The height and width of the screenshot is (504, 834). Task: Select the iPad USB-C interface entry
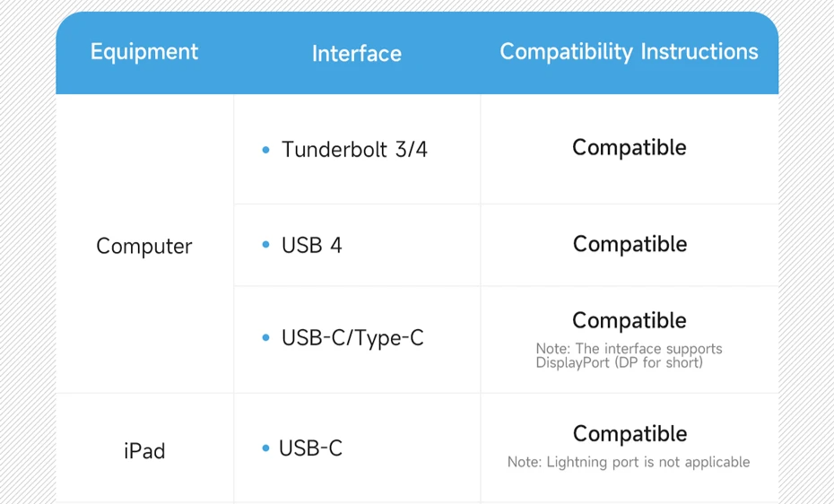(310, 448)
